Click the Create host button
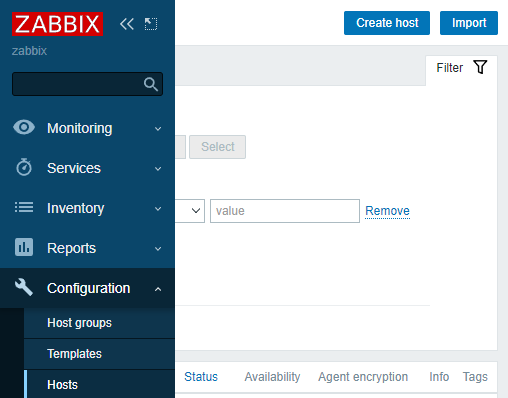 click(387, 23)
